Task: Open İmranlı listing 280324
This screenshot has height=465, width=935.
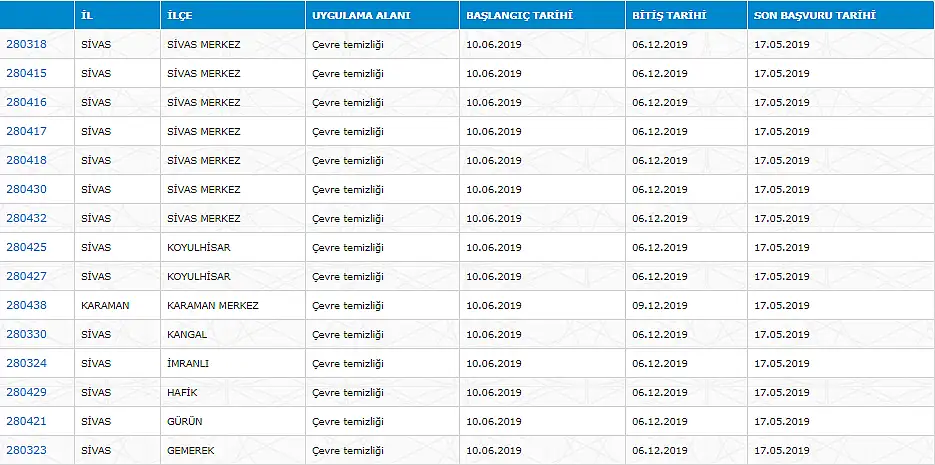Action: click(26, 363)
